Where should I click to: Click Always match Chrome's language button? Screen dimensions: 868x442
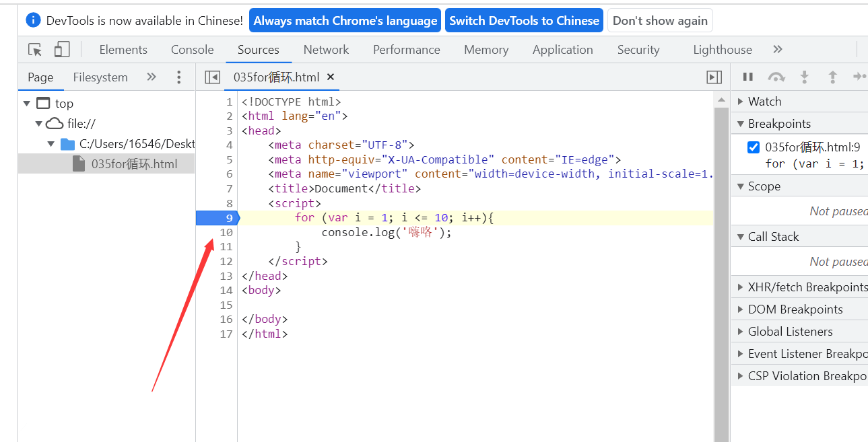click(x=345, y=21)
